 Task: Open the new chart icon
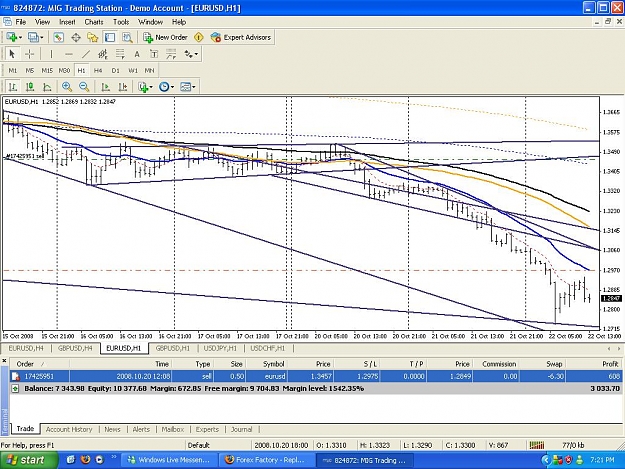pos(11,37)
